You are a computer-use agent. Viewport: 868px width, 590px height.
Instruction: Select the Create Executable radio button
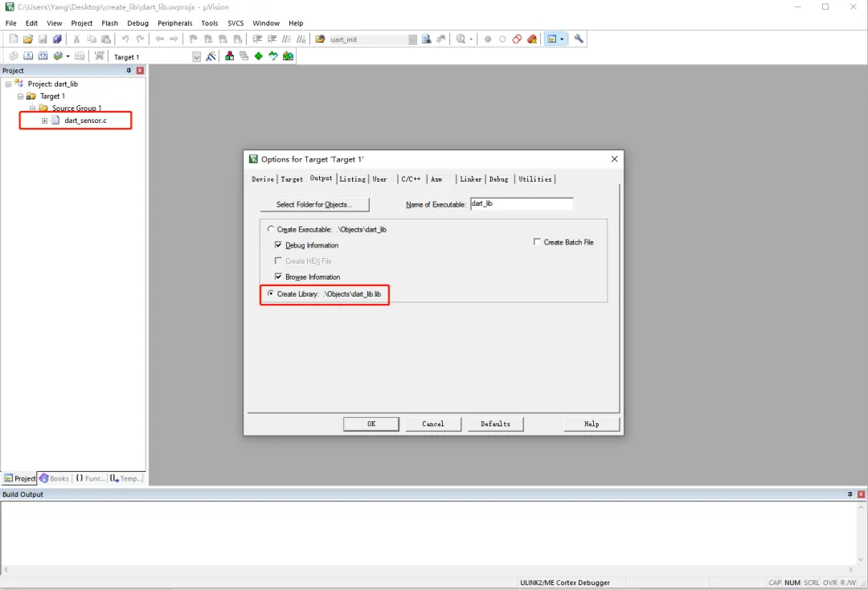[x=271, y=228]
